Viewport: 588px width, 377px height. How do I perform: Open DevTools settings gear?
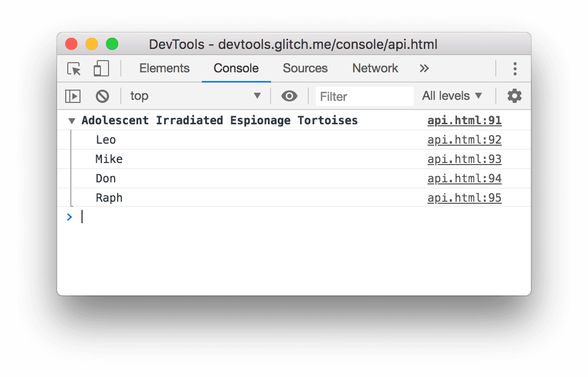click(x=515, y=96)
